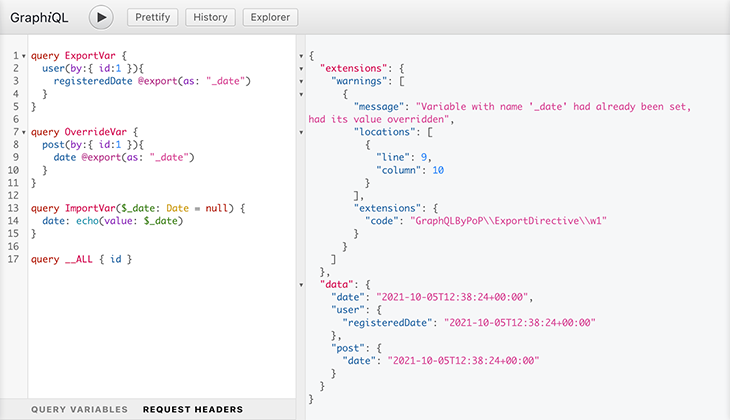
Task: Collapse the "data" node in the response
Action: click(x=301, y=285)
